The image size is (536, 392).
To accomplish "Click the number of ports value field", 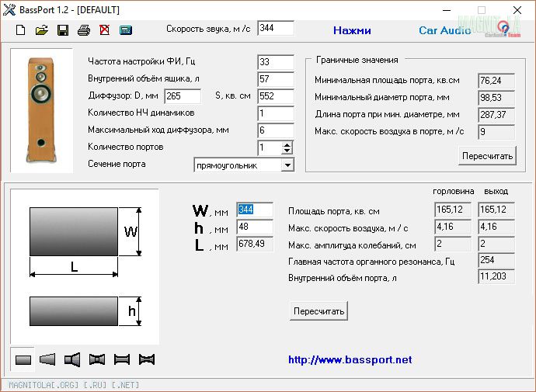I will tap(270, 147).
